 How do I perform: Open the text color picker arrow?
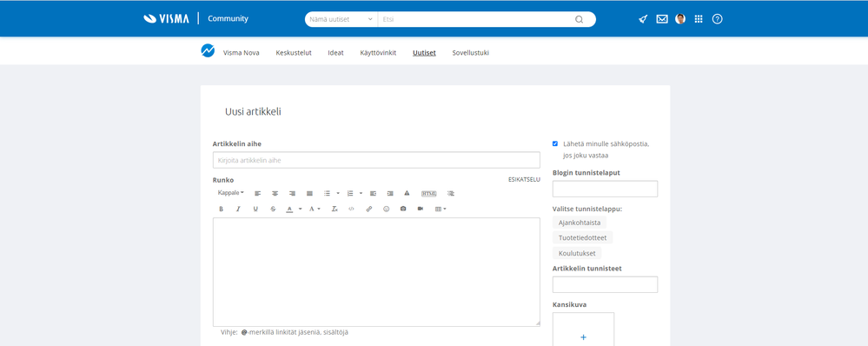(300, 209)
